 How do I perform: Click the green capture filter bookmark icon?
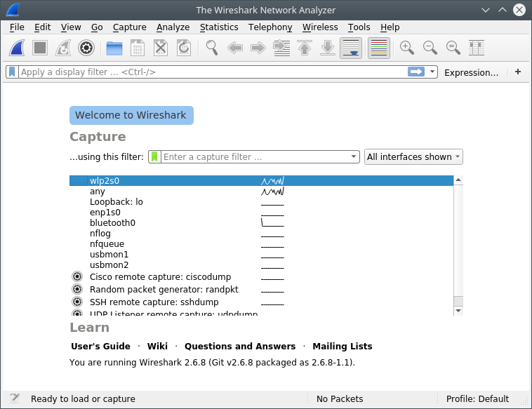154,156
